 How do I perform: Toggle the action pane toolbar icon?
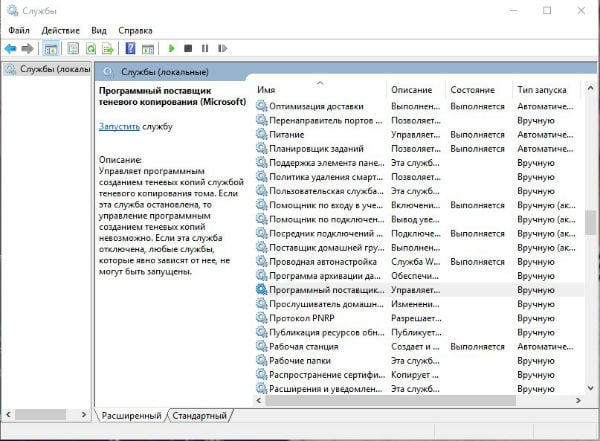point(148,49)
